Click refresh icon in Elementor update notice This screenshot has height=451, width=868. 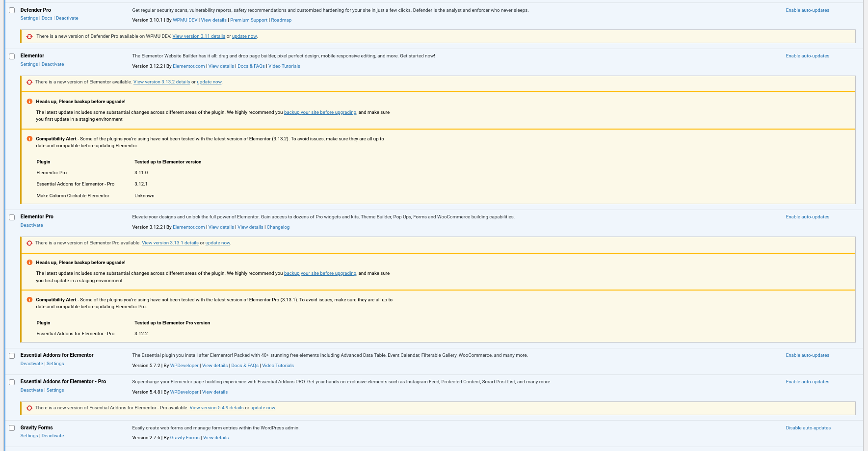[x=29, y=82]
